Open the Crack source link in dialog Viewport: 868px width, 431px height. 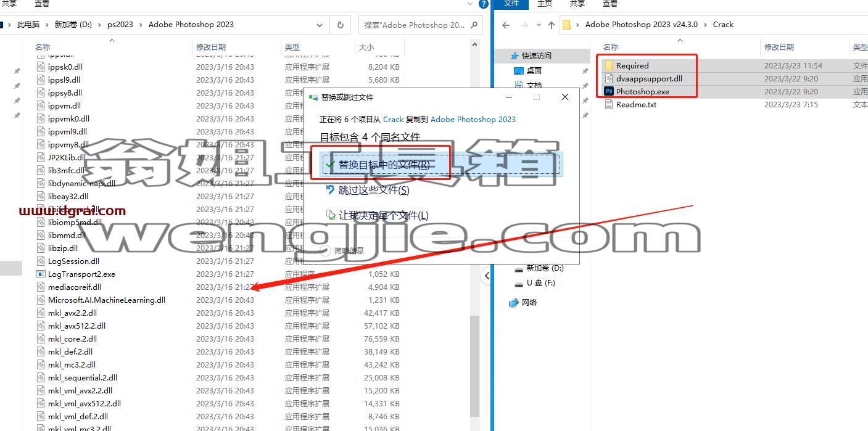[x=393, y=119]
